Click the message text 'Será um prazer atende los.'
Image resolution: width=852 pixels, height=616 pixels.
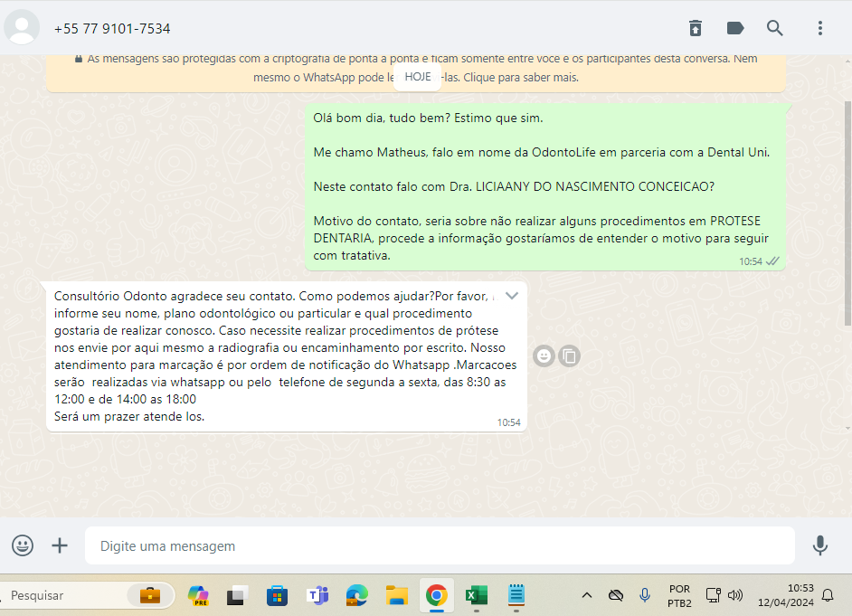coord(129,417)
